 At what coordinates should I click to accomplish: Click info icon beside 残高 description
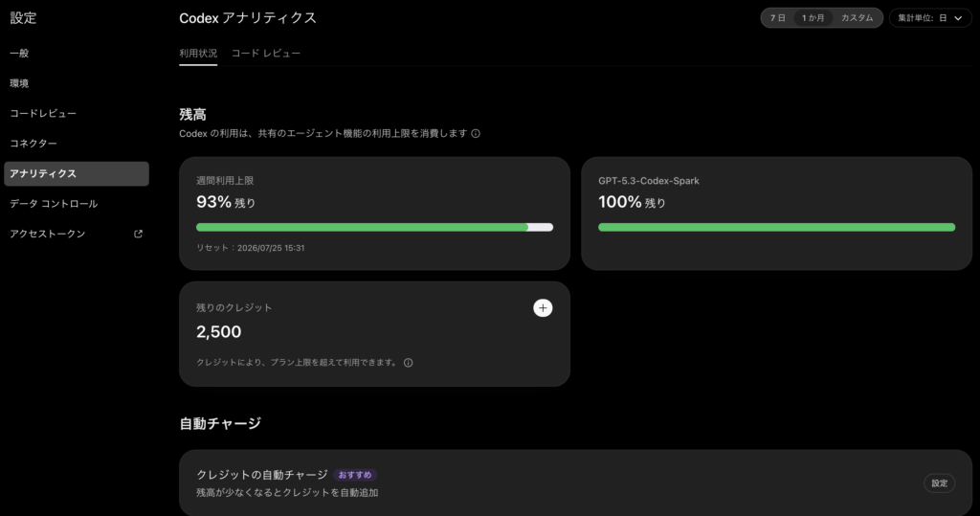pos(476,133)
